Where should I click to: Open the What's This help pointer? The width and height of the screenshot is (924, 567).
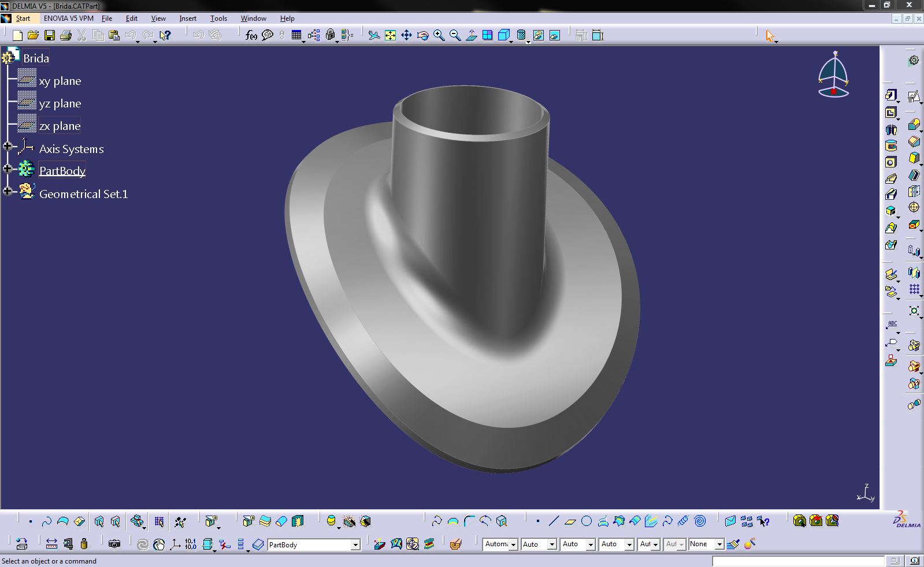(x=165, y=35)
